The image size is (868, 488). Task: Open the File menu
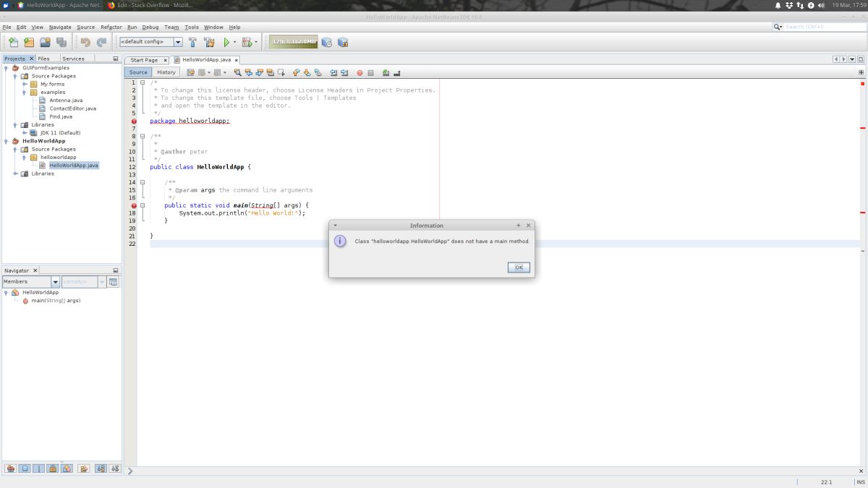tap(7, 27)
